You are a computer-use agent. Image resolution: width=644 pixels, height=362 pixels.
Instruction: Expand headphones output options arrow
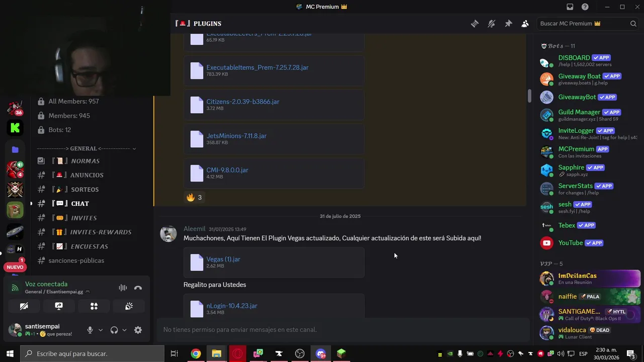click(x=125, y=330)
